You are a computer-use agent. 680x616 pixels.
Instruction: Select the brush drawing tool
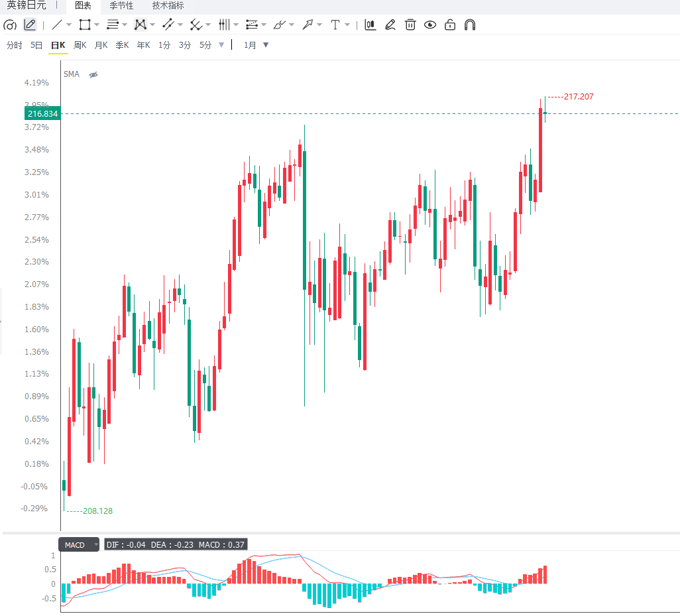click(279, 25)
